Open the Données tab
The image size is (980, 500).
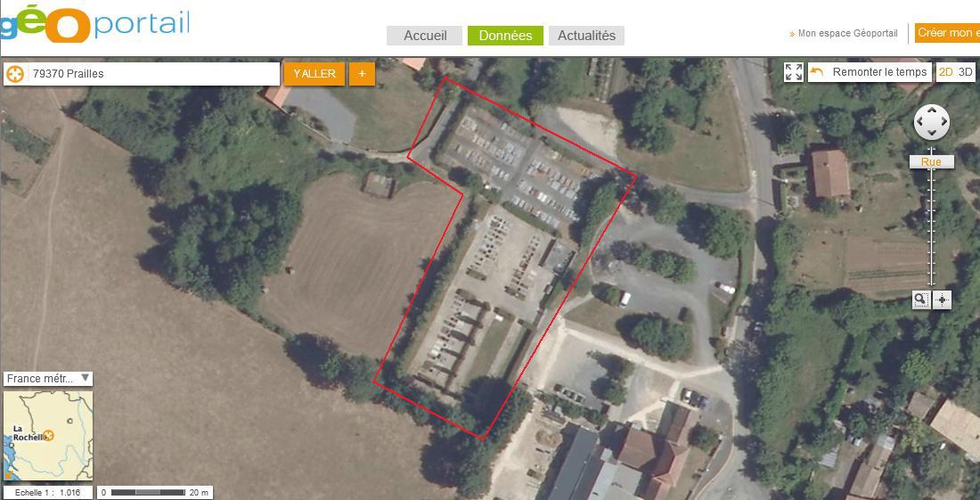coord(505,36)
